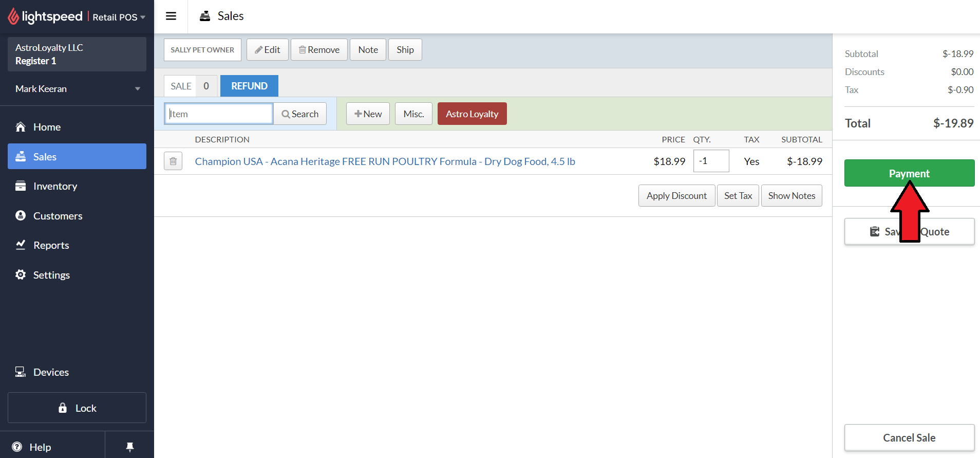Image resolution: width=980 pixels, height=458 pixels.
Task: Open Astro Loyalty
Action: coord(472,114)
